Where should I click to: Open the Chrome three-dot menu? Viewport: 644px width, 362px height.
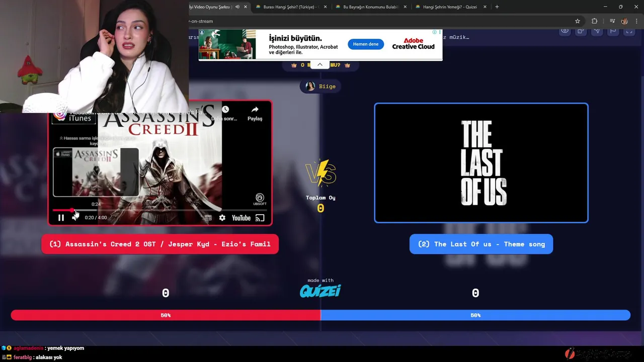636,21
